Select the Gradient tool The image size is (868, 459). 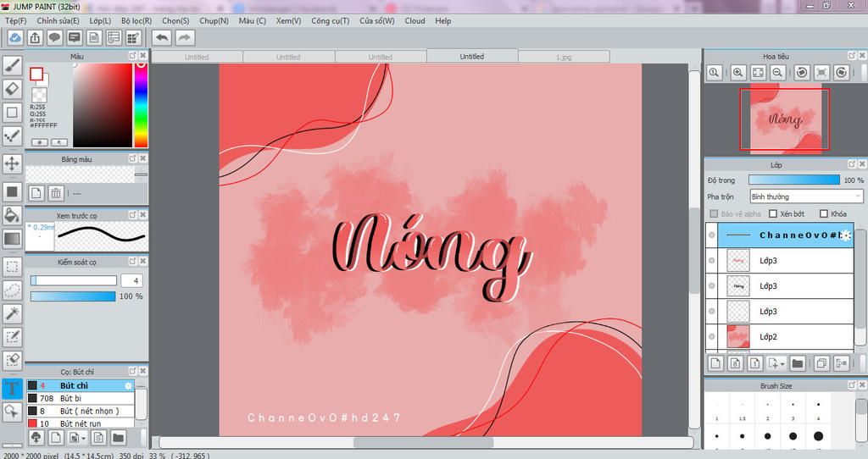click(12, 238)
